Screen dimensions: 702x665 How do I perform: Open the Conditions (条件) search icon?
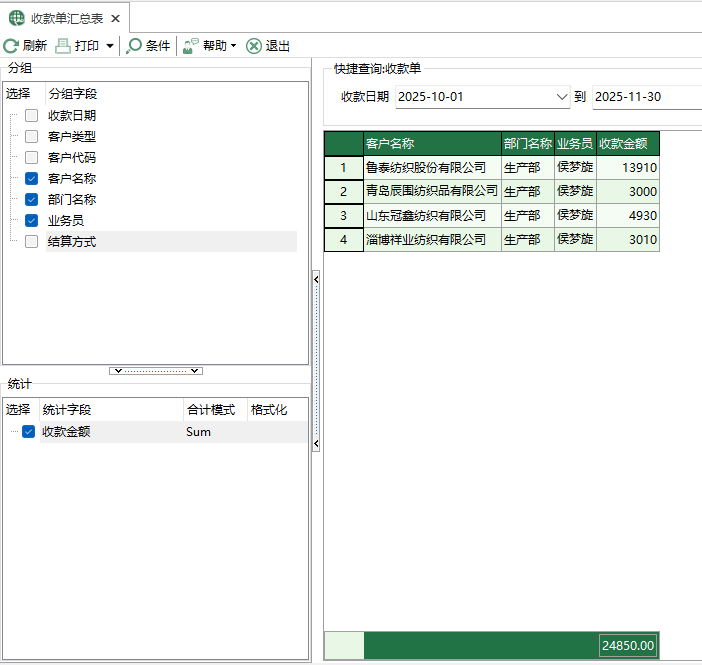pyautogui.click(x=134, y=46)
